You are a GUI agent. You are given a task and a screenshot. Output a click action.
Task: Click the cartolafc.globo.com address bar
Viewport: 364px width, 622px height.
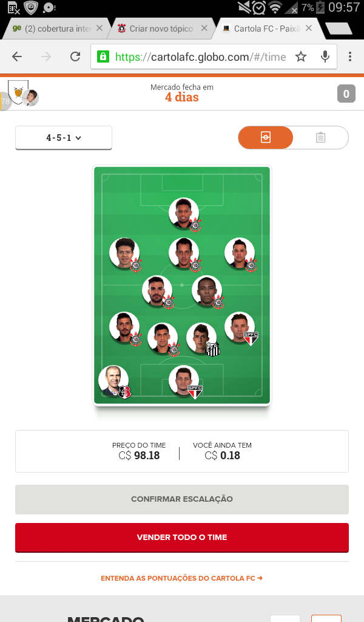(200, 56)
